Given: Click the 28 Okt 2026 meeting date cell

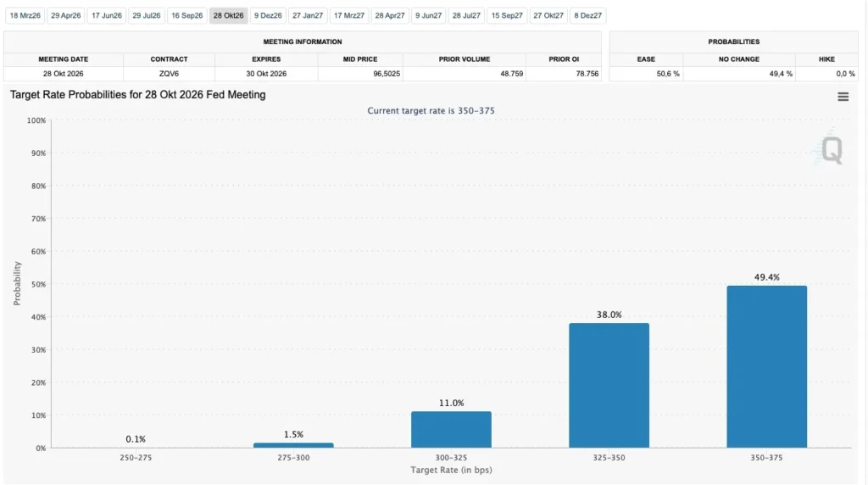Looking at the screenshot, I should (x=63, y=74).
